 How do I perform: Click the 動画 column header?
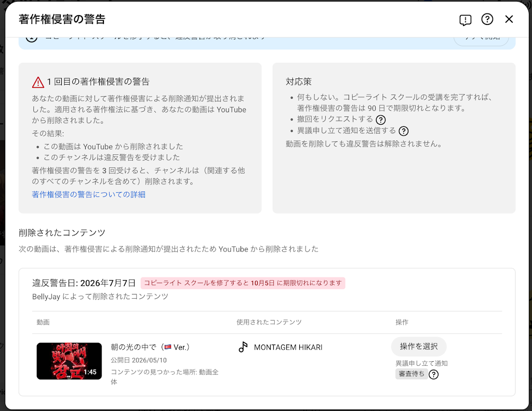pos(43,322)
